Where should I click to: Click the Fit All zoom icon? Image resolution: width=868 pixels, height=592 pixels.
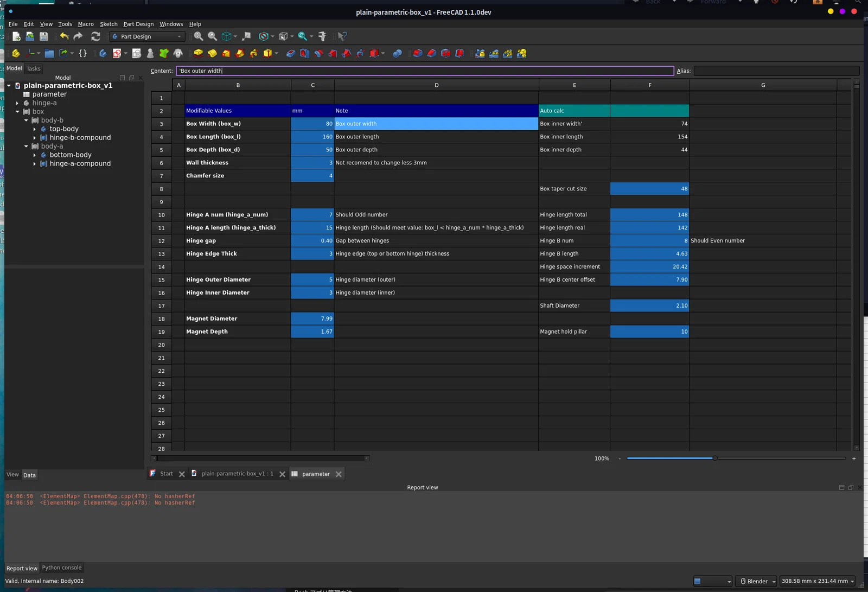tap(199, 36)
